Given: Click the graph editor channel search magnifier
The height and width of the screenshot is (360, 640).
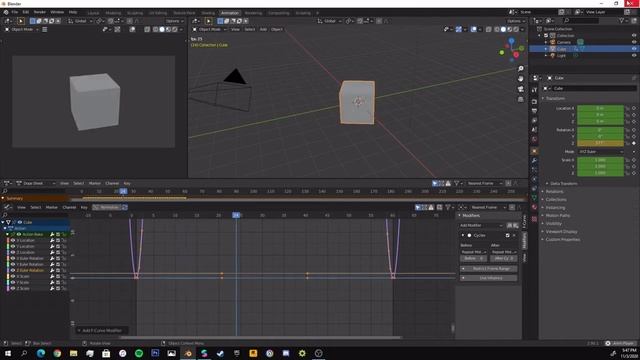Looking at the screenshot, I should (5, 215).
